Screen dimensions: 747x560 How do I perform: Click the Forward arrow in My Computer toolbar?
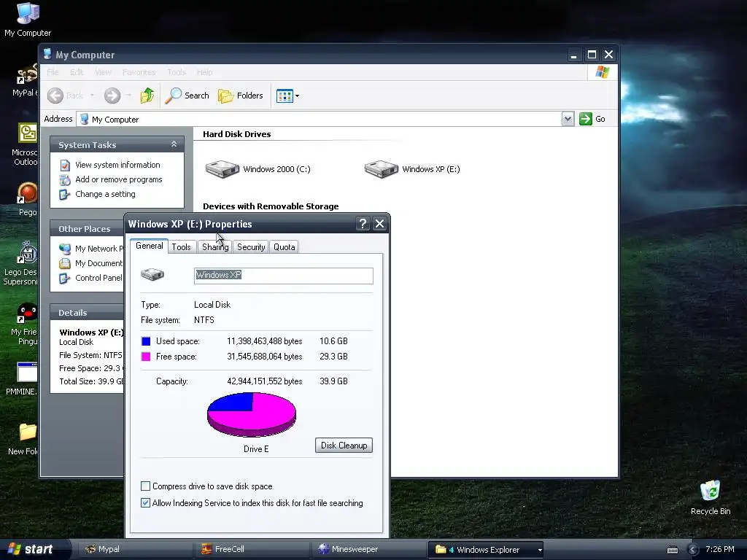[112, 96]
